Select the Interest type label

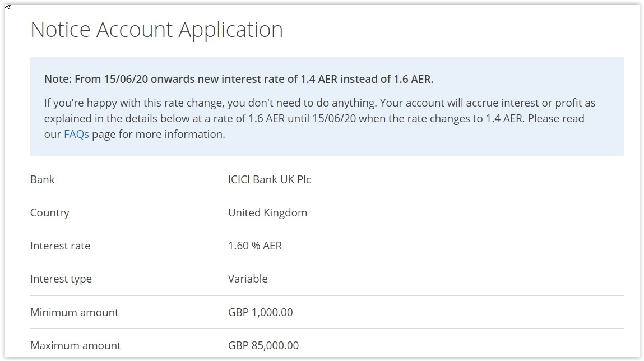click(61, 279)
